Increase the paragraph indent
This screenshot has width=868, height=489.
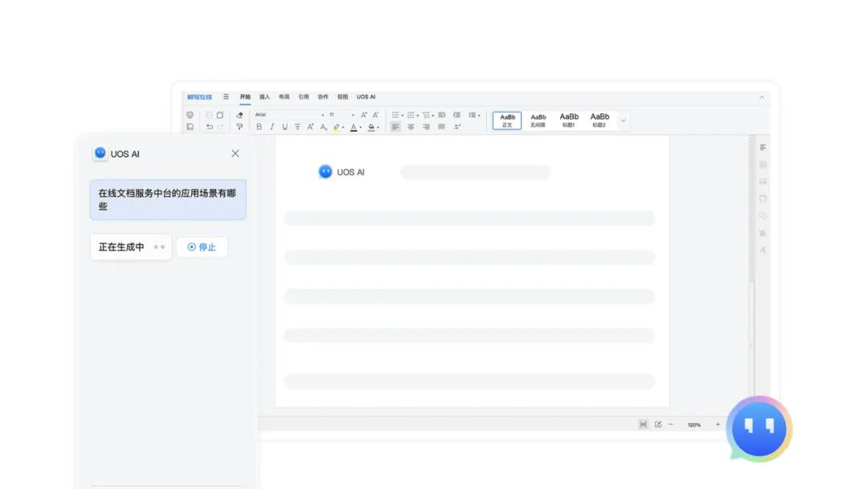[457, 115]
